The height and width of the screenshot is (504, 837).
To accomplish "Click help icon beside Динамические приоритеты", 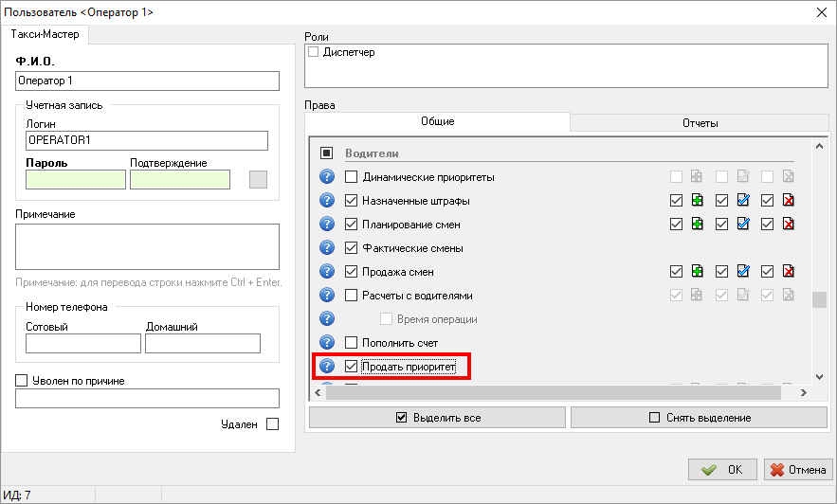I will (x=326, y=177).
